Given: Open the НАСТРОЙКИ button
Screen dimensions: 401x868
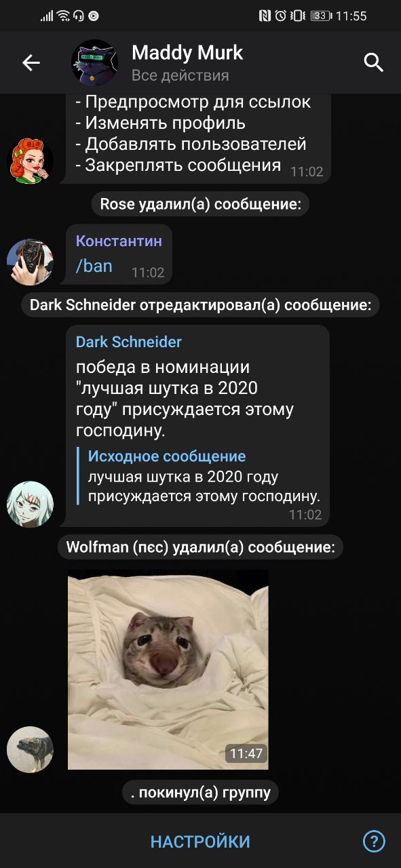Looking at the screenshot, I should pos(200,842).
